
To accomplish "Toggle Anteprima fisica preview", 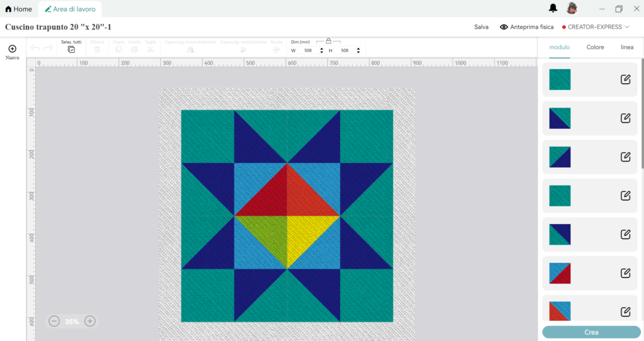I will [x=526, y=27].
